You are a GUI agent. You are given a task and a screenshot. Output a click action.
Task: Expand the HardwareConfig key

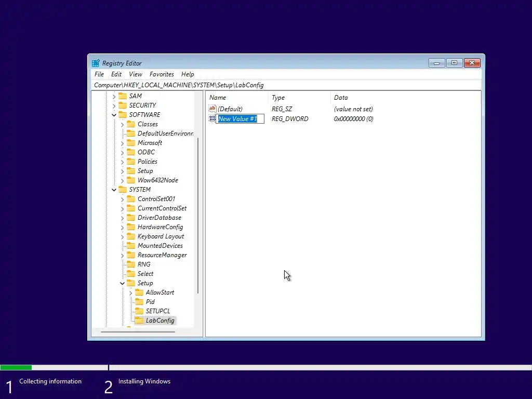click(122, 228)
